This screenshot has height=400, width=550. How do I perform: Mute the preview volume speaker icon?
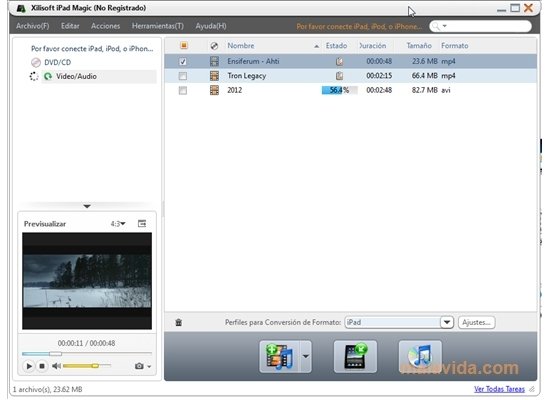[x=56, y=366]
